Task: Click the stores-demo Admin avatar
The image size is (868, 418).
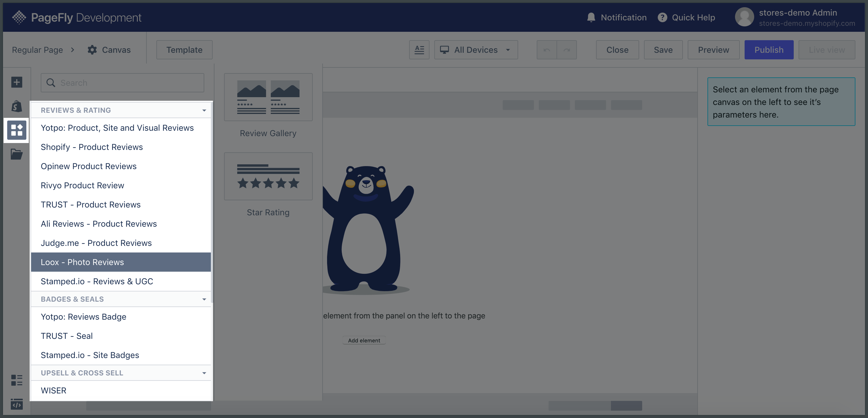Action: tap(744, 17)
